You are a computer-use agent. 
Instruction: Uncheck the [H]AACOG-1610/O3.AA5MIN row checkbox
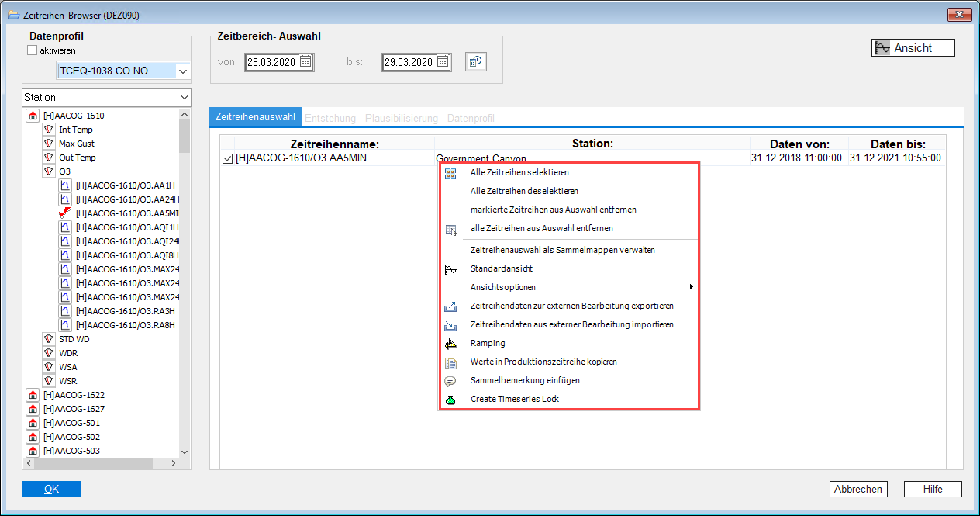pos(227,158)
